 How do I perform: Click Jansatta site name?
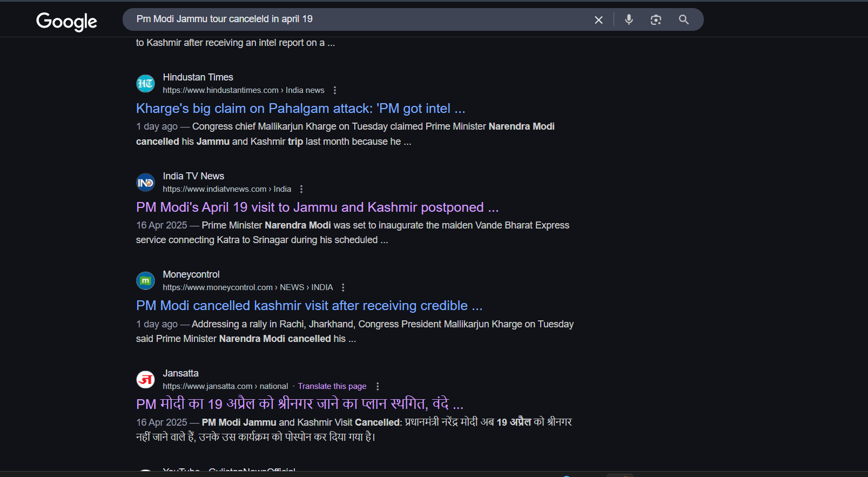(180, 373)
